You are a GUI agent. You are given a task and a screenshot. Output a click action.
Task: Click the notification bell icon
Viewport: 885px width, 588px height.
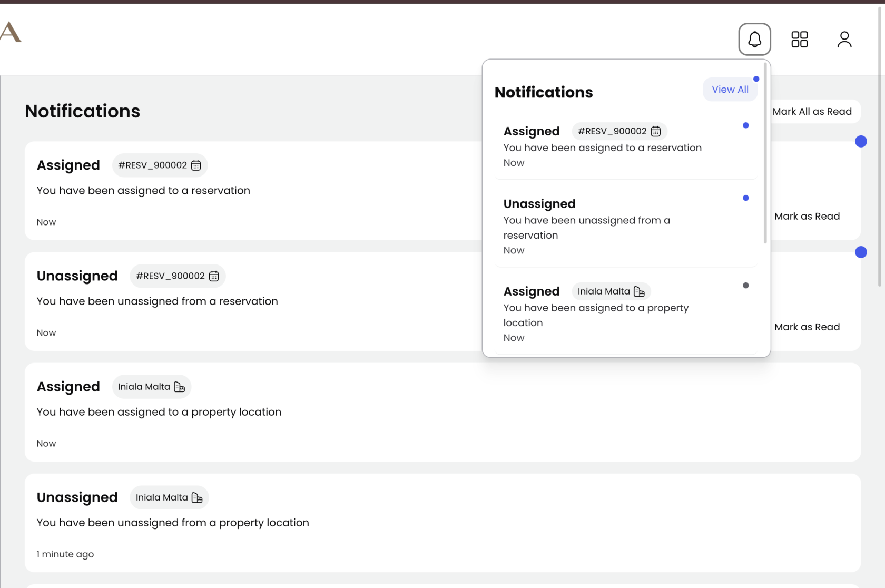coord(754,40)
